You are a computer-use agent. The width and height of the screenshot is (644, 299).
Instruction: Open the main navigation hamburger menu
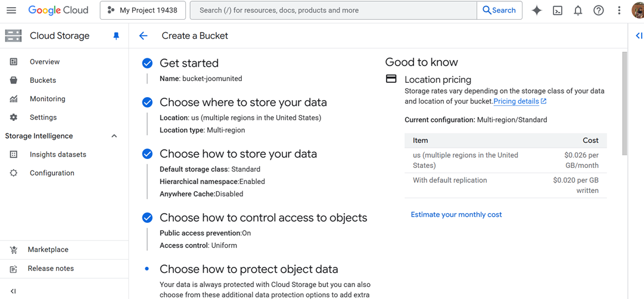pyautogui.click(x=11, y=10)
